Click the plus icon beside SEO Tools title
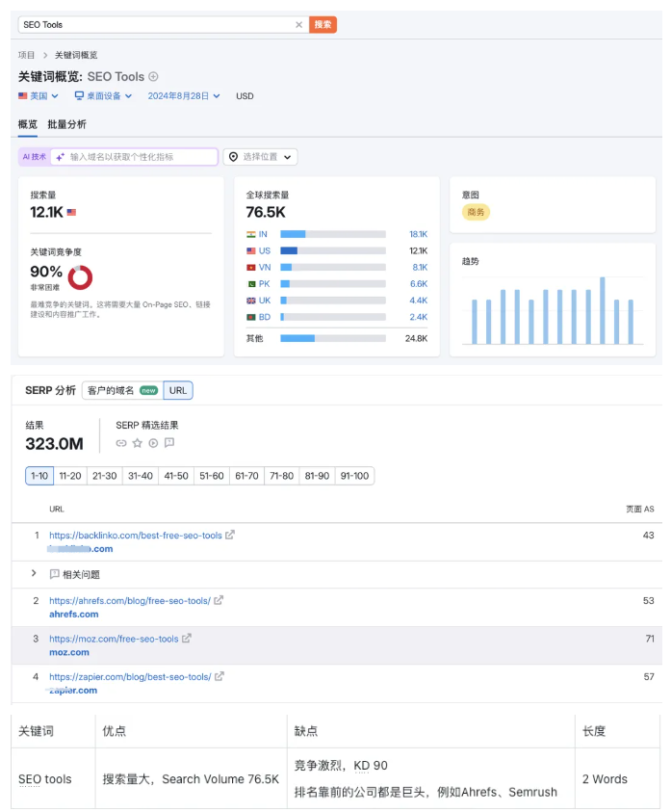 tap(153, 77)
